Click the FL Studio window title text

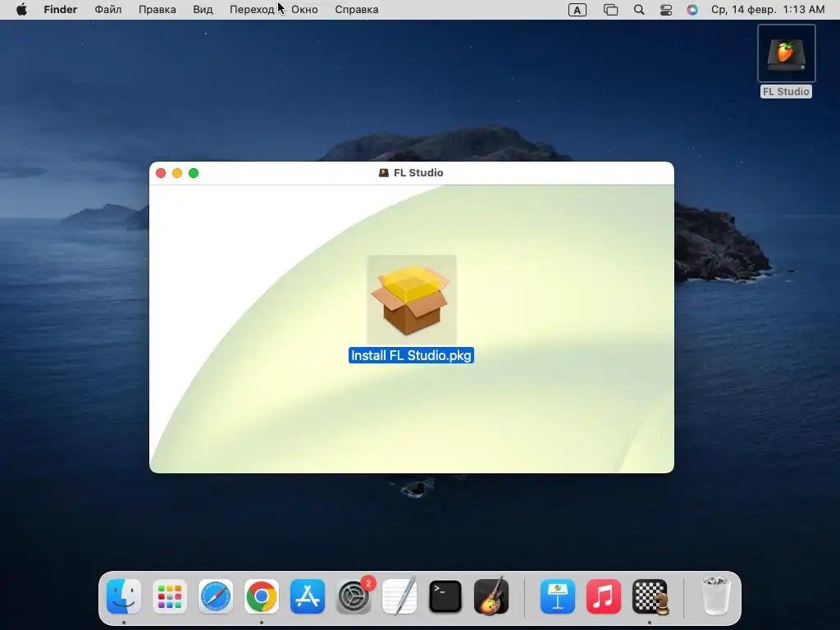pyautogui.click(x=418, y=173)
